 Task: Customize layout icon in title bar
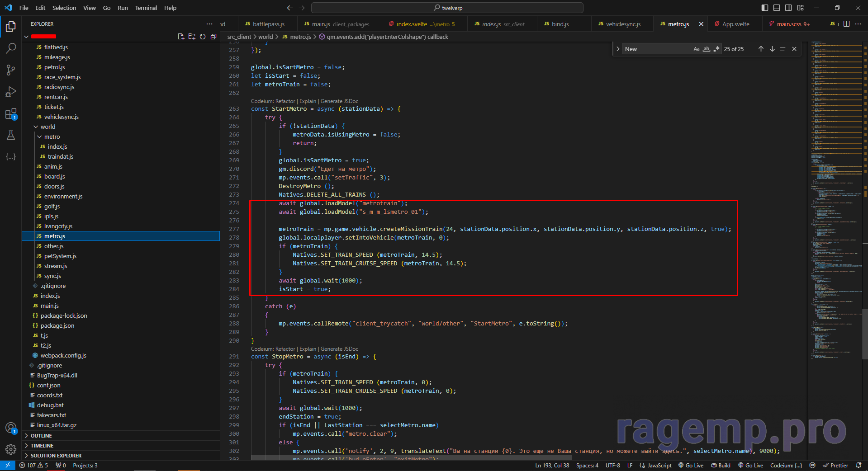pos(801,8)
